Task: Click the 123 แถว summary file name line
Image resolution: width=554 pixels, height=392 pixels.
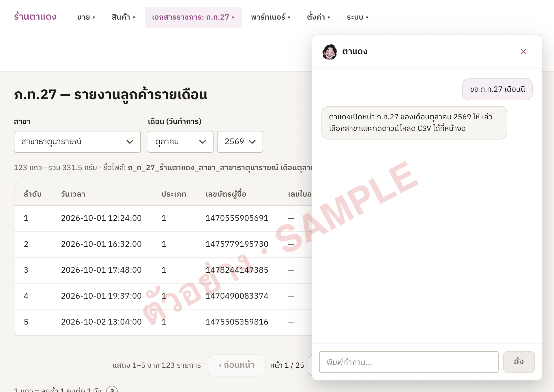Action: [163, 167]
